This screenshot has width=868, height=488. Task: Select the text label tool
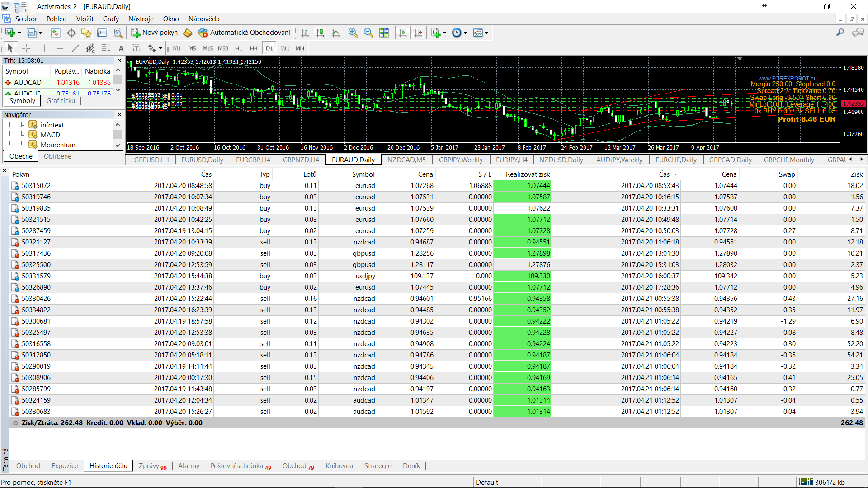[x=137, y=48]
